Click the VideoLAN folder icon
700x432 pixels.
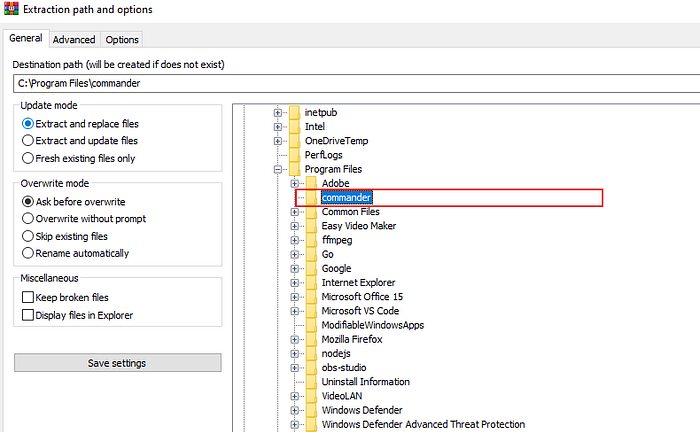click(312, 396)
